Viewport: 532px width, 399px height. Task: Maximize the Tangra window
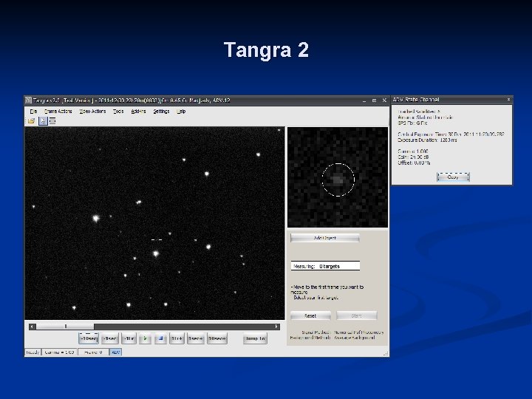click(x=374, y=100)
